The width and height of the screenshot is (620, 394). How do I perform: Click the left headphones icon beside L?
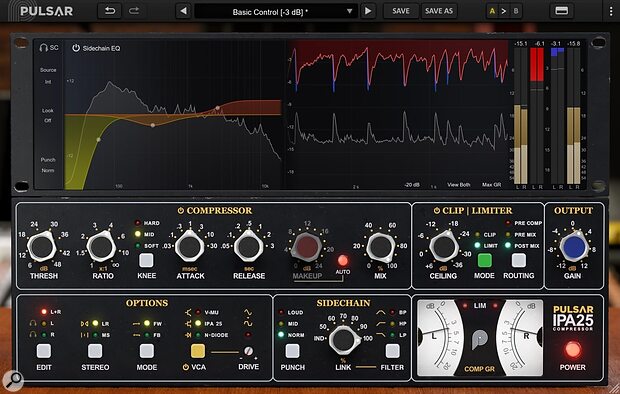coord(33,323)
